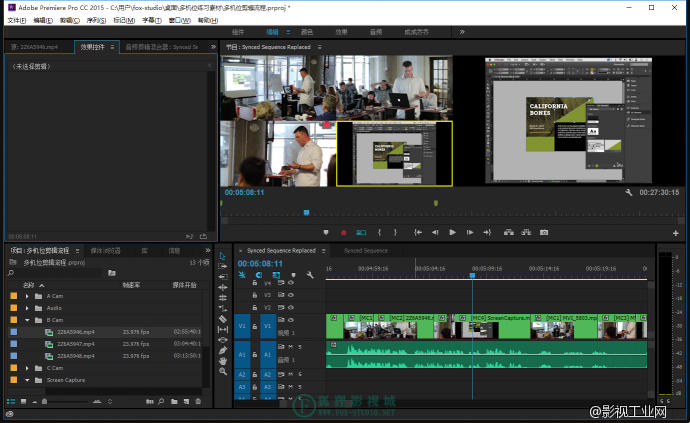The width and height of the screenshot is (690, 423).
Task: Switch to the Synced Sequence timeline tab
Action: (365, 250)
